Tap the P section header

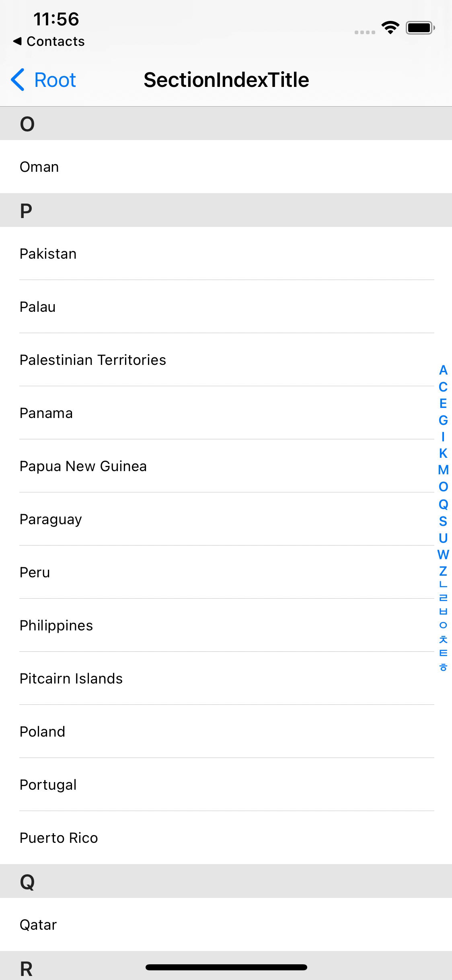tap(226, 210)
